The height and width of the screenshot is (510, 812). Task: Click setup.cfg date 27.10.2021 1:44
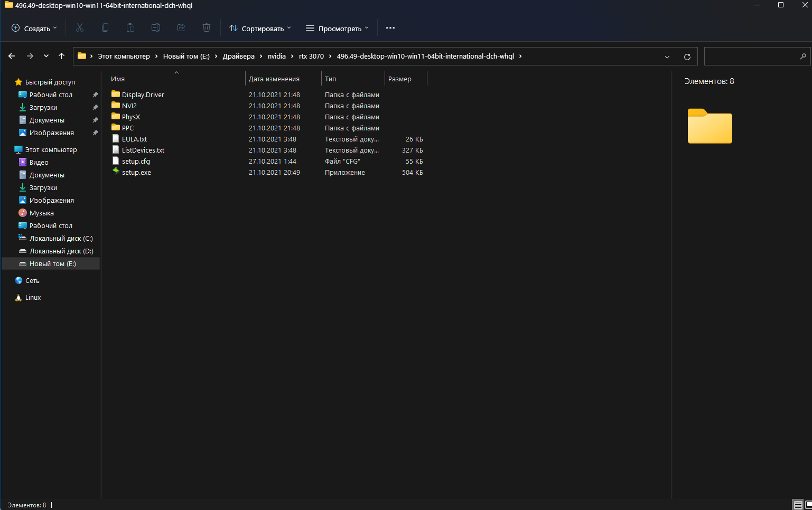click(x=273, y=161)
